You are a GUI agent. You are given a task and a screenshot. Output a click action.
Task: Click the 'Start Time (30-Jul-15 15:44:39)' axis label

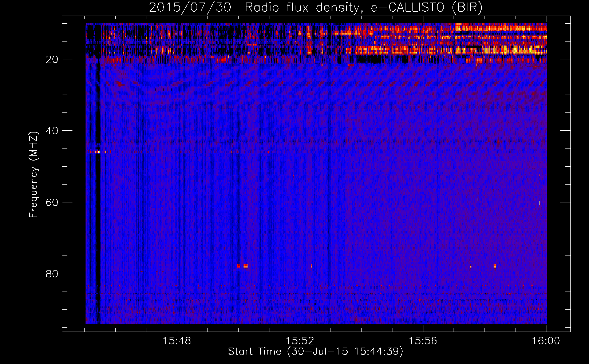point(316,352)
